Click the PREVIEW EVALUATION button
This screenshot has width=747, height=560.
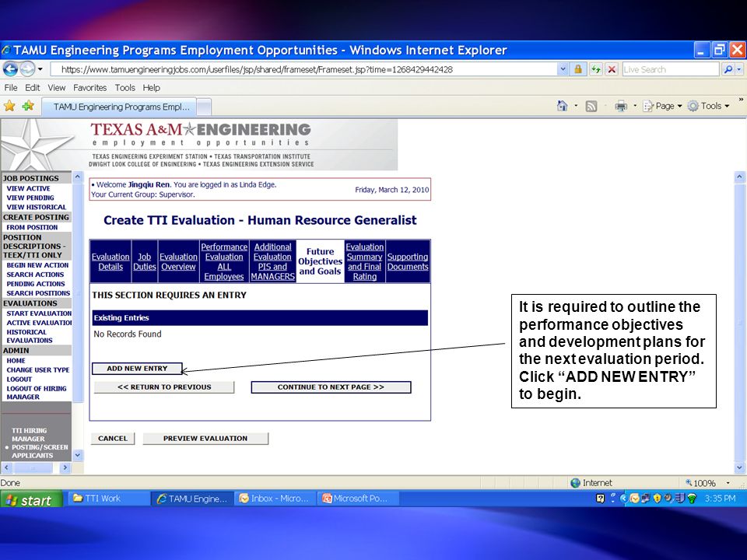pyautogui.click(x=205, y=439)
